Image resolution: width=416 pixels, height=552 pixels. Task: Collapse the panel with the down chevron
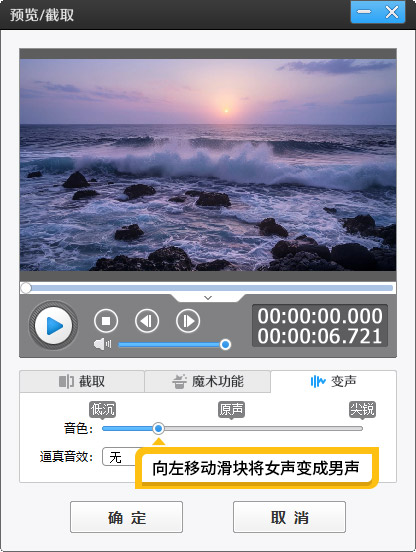click(208, 298)
